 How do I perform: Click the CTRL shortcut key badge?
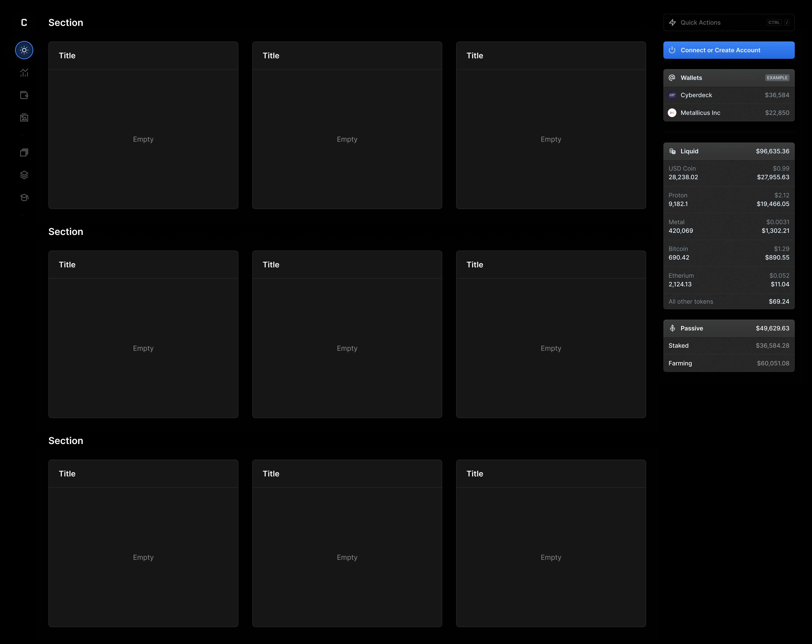[774, 23]
